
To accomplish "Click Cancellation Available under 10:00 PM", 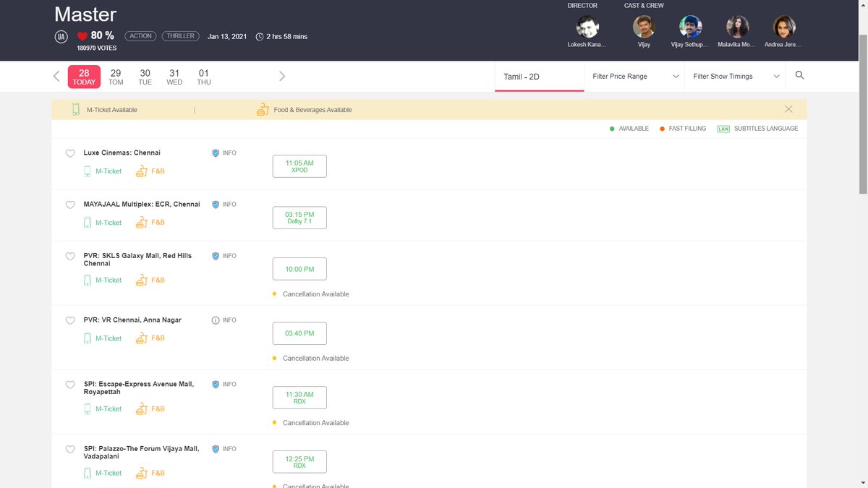I will [315, 294].
